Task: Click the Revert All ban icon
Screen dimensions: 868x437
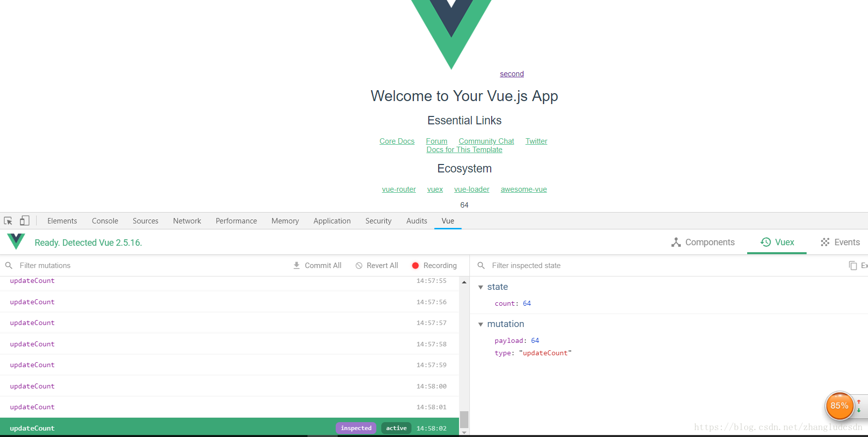Action: point(359,266)
